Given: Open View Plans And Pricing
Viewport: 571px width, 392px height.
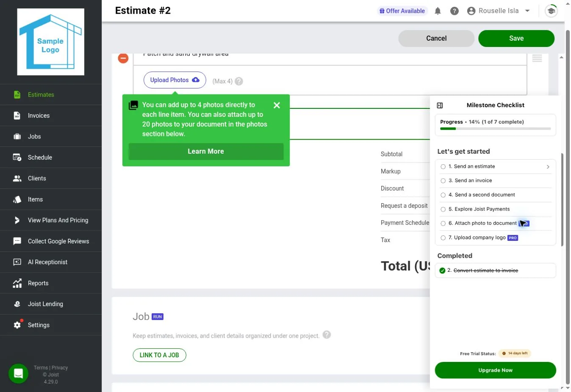Looking at the screenshot, I should point(51,220).
